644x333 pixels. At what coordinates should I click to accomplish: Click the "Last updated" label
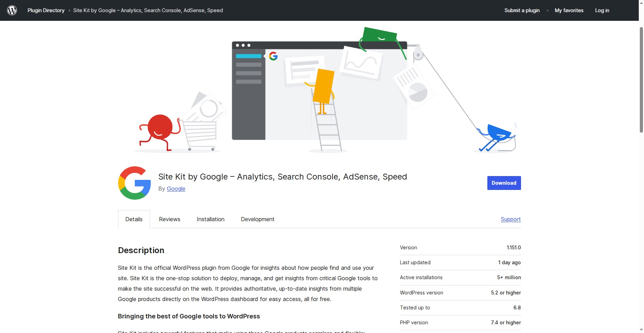(x=415, y=263)
